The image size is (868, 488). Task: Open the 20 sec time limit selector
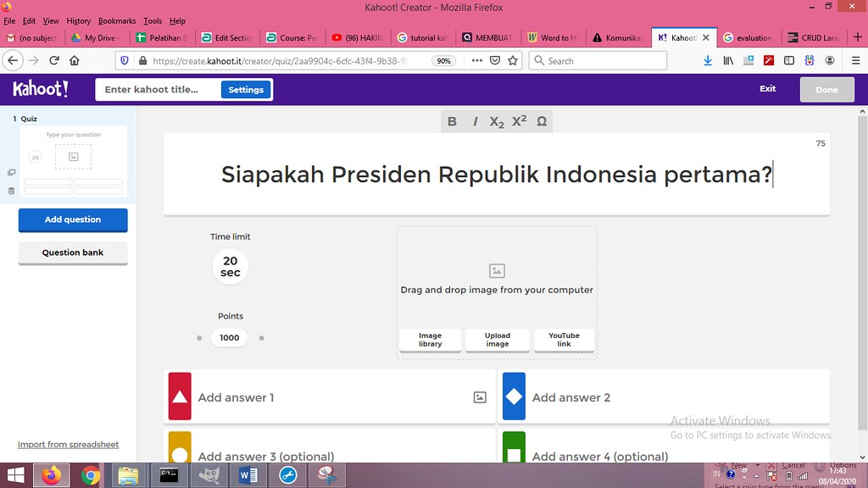[231, 266]
